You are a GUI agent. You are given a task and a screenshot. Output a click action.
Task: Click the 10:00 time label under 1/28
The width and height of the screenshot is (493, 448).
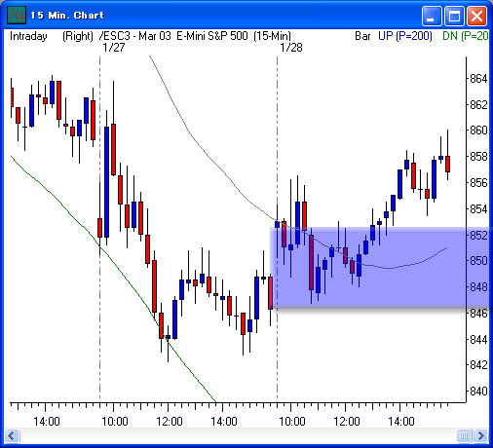click(x=292, y=422)
